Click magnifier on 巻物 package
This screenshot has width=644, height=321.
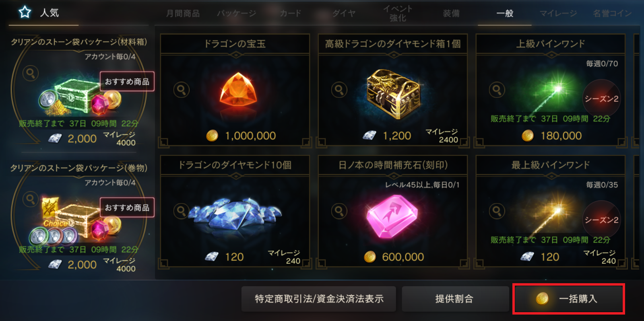pos(31,199)
